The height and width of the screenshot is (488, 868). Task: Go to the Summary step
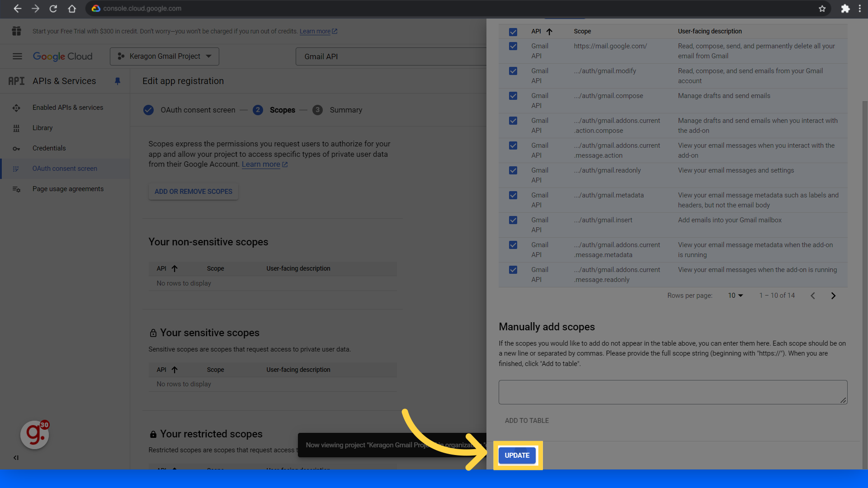pyautogui.click(x=338, y=110)
